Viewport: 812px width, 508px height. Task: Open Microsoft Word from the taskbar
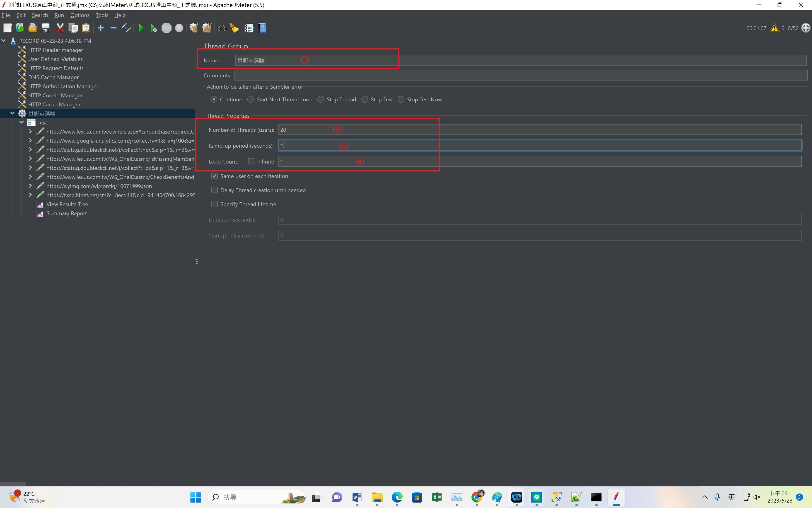coord(357,497)
